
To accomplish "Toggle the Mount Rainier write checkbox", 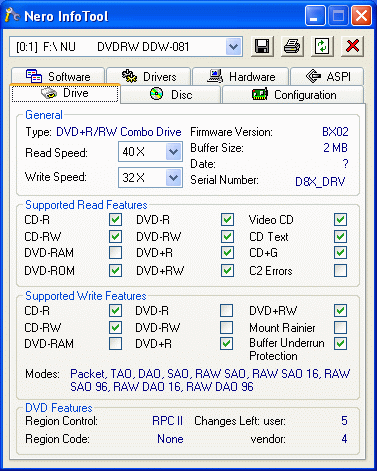I will [340, 327].
